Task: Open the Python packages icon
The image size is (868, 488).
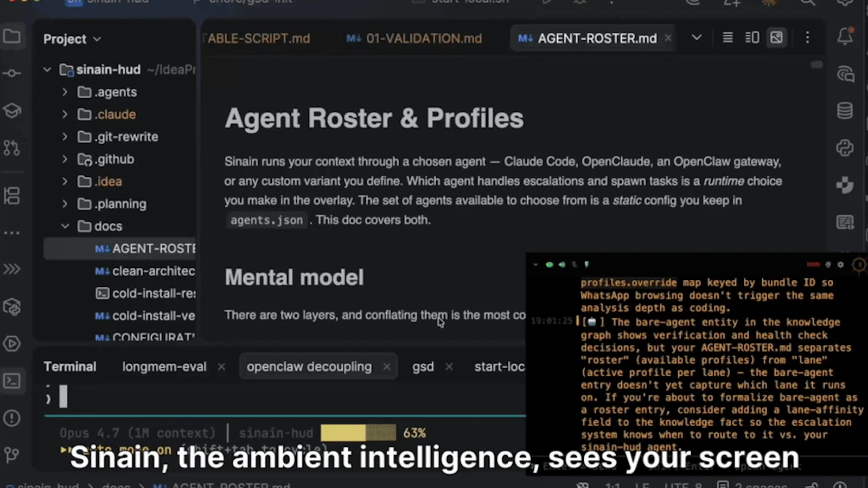Action: [845, 147]
